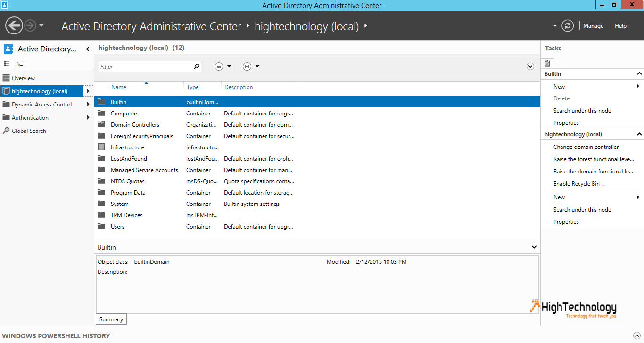
Task: Click inside the Filter input field
Action: pyautogui.click(x=145, y=66)
